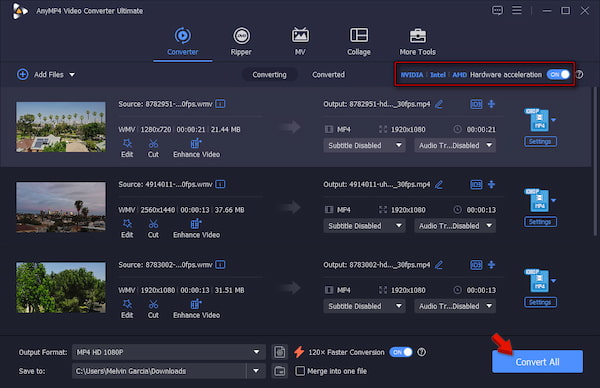The height and width of the screenshot is (388, 600).
Task: Toggle Hardware acceleration switch
Action: (558, 75)
